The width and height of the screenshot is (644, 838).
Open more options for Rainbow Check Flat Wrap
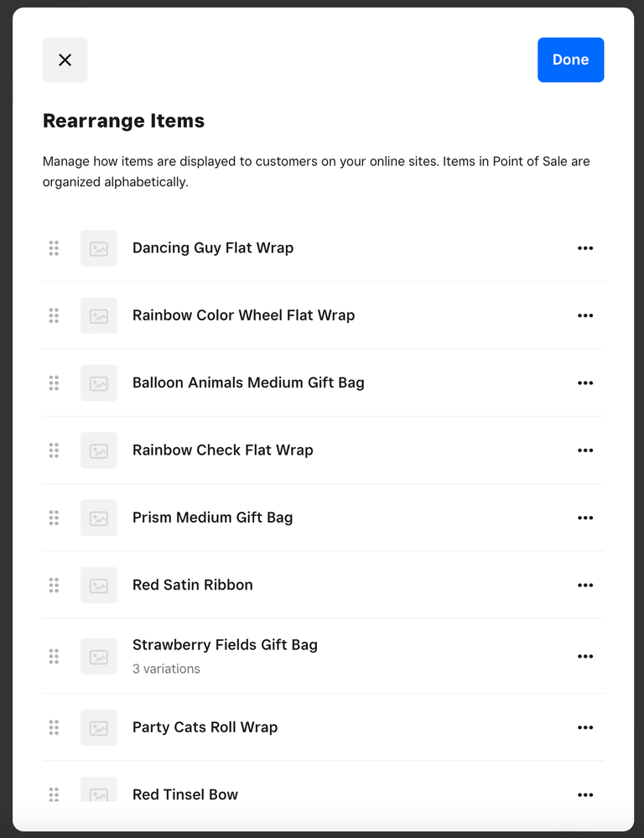point(585,450)
